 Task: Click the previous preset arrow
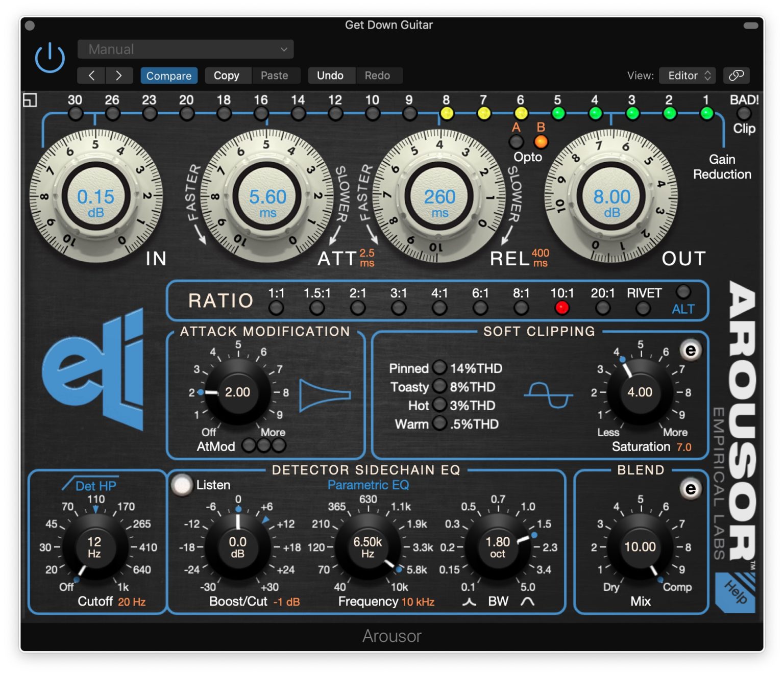91,76
